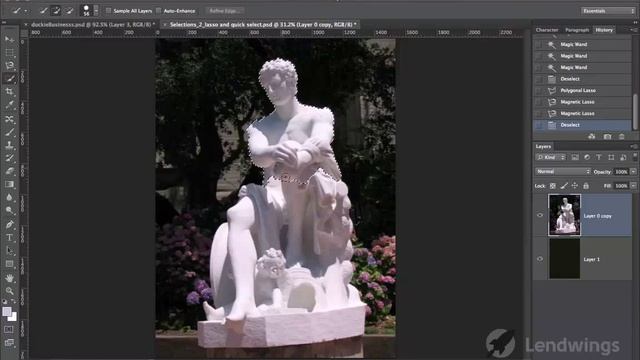
Task: Select the Brush tool
Action: [9, 132]
